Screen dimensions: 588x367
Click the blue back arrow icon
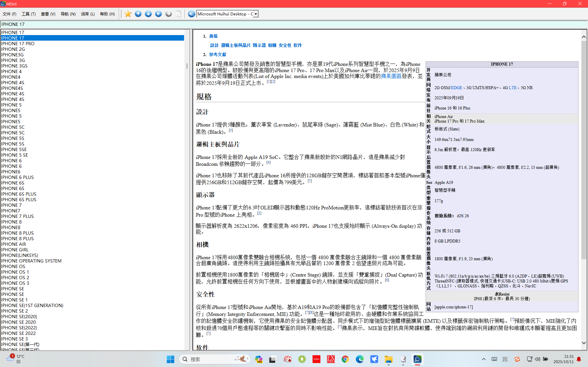click(x=158, y=14)
